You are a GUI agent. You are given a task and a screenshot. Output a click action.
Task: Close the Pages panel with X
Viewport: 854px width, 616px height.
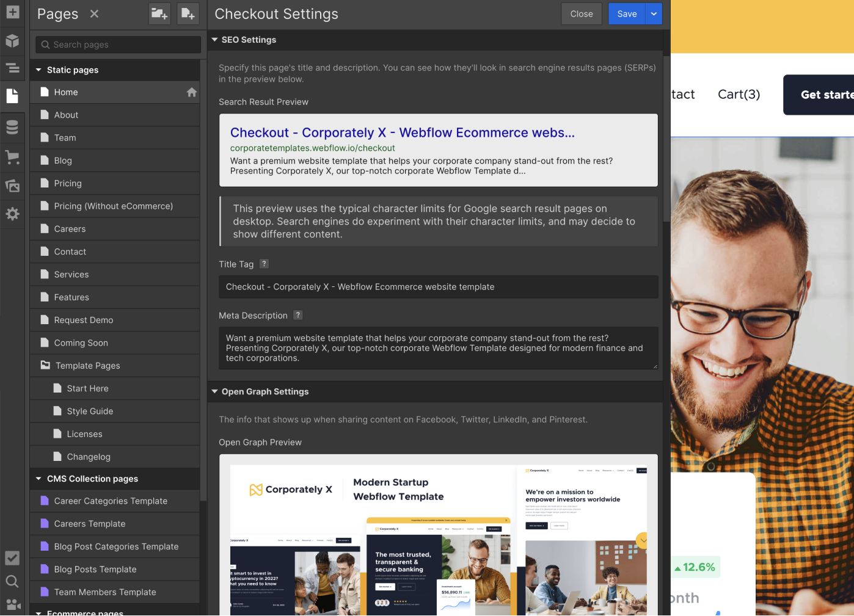[x=94, y=13]
